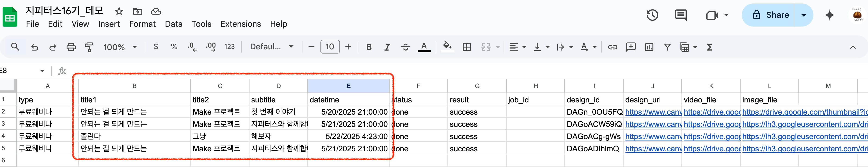Click the functions sigma icon
Viewport: 868px width, 167px height.
[x=709, y=47]
